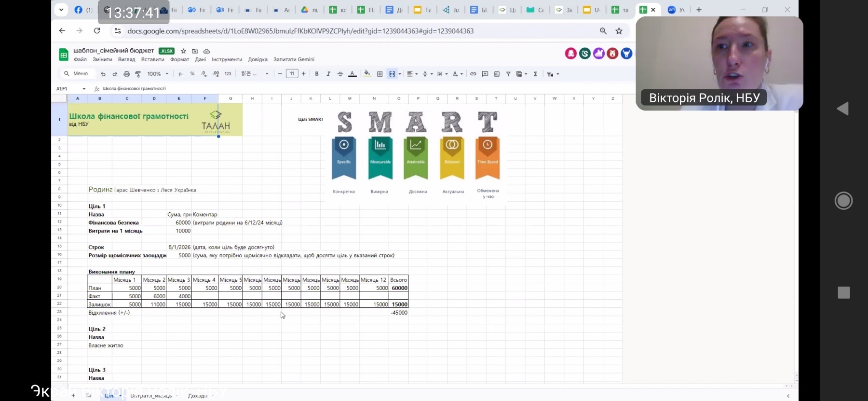The width and height of the screenshot is (868, 401).
Task: Click the Borders icon
Action: coord(380,74)
